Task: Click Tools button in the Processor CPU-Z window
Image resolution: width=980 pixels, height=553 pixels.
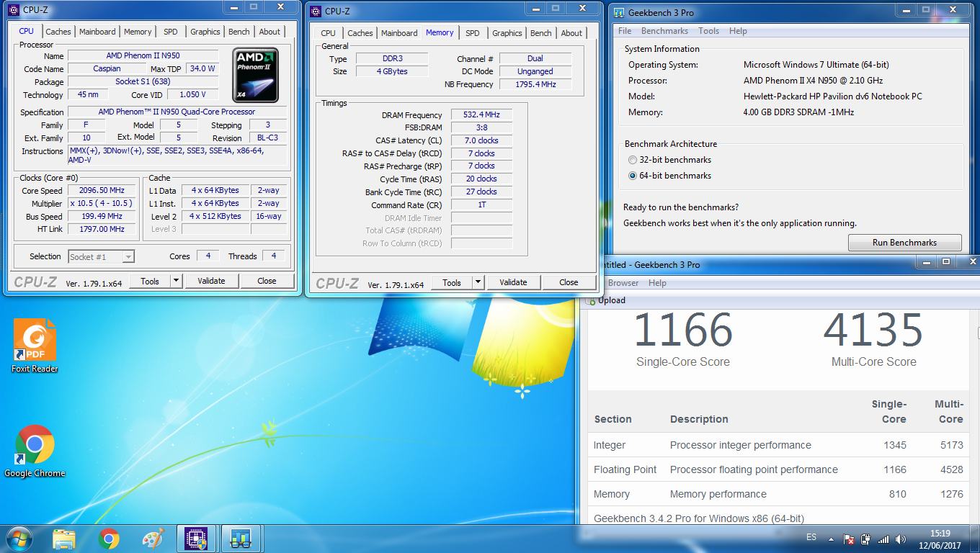Action: point(150,281)
